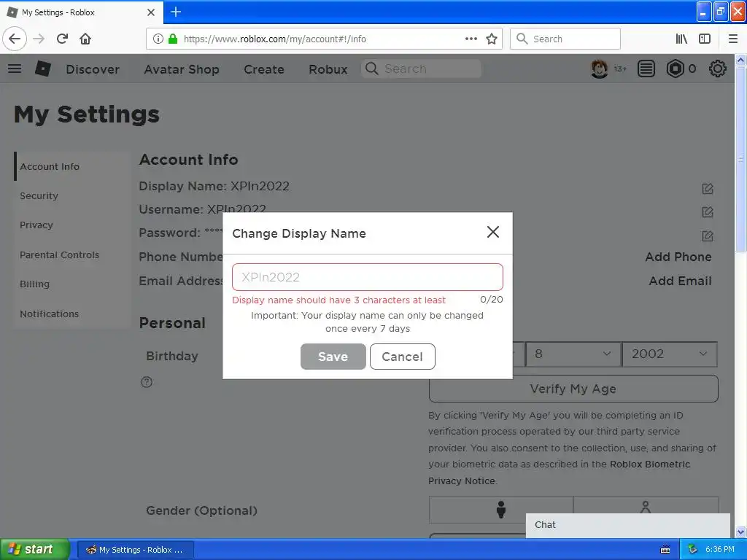Select My Settings - Roblox taskbar item

tap(135, 550)
